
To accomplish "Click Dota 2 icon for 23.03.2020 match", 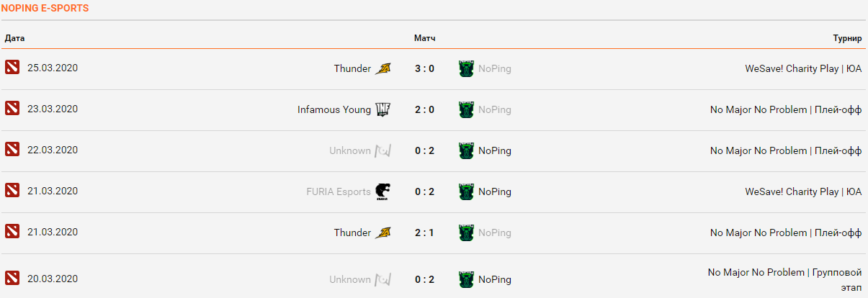I will click(x=12, y=109).
